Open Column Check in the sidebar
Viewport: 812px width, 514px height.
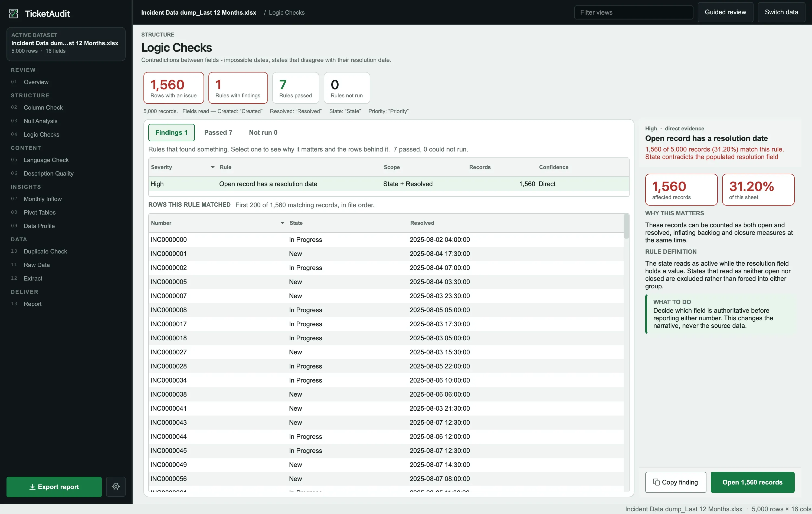[x=43, y=107]
